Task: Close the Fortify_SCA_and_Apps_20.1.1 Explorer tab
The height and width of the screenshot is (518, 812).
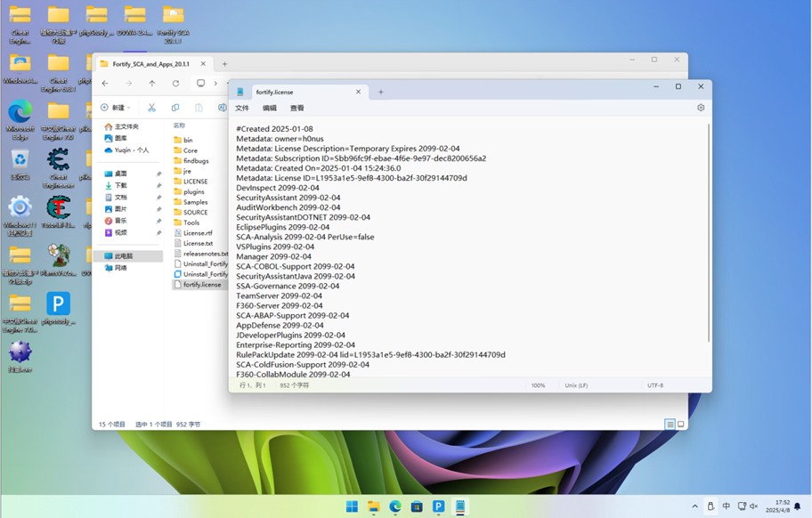Action: [x=203, y=64]
